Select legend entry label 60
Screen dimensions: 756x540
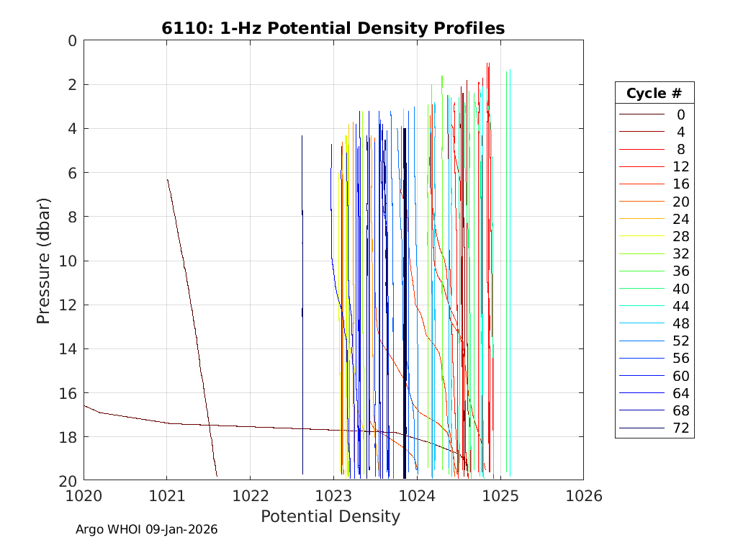680,376
